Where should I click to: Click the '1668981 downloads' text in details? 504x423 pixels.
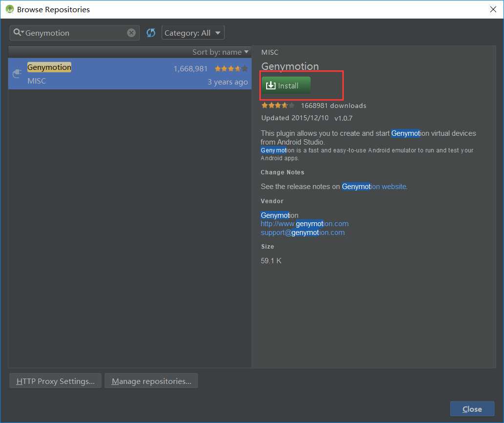[334, 106]
